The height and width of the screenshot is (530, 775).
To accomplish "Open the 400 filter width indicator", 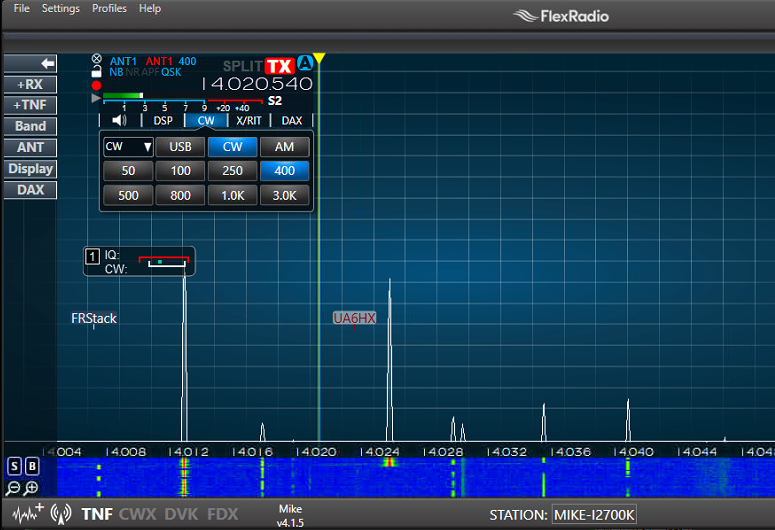I will point(187,61).
